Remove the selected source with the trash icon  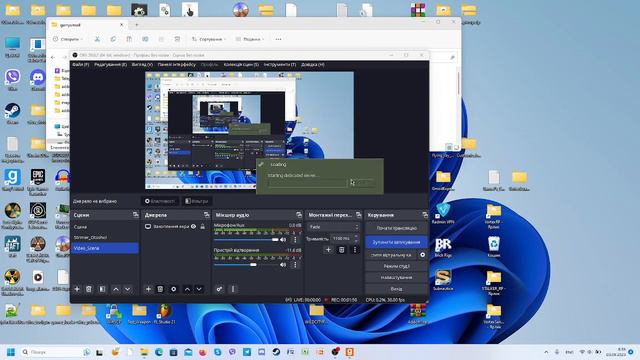click(x=160, y=289)
